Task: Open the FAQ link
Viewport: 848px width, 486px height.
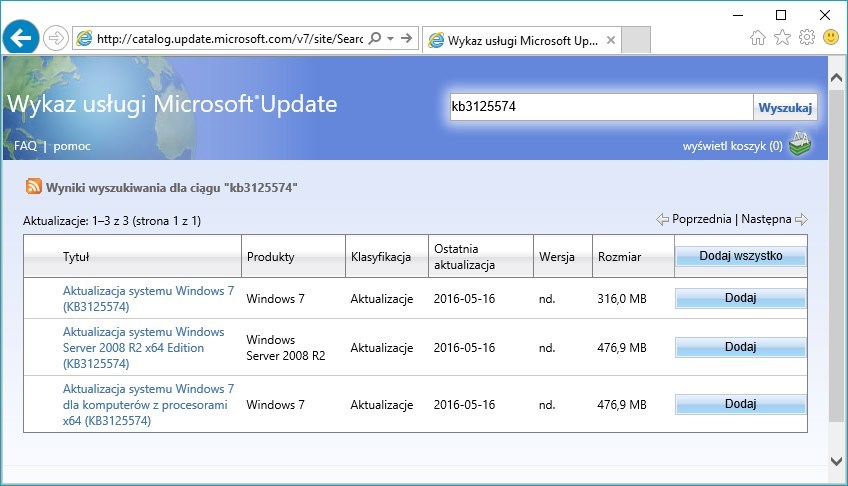Action: click(25, 146)
